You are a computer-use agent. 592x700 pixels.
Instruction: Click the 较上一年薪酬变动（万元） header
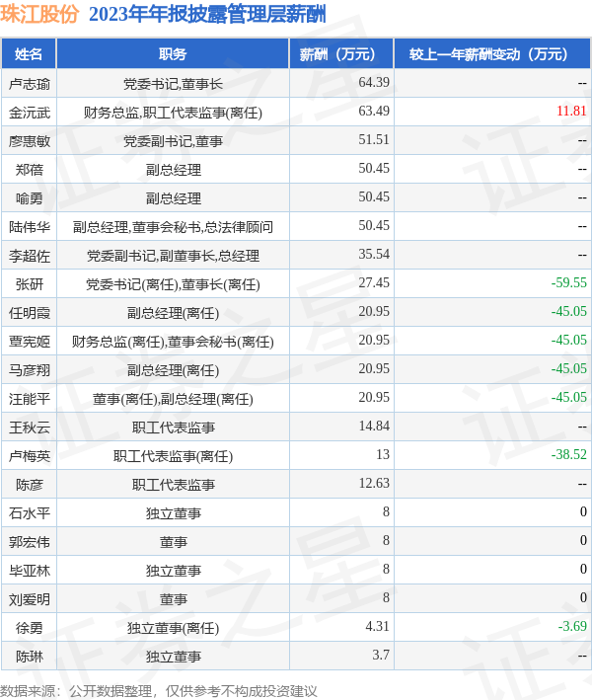click(x=492, y=54)
